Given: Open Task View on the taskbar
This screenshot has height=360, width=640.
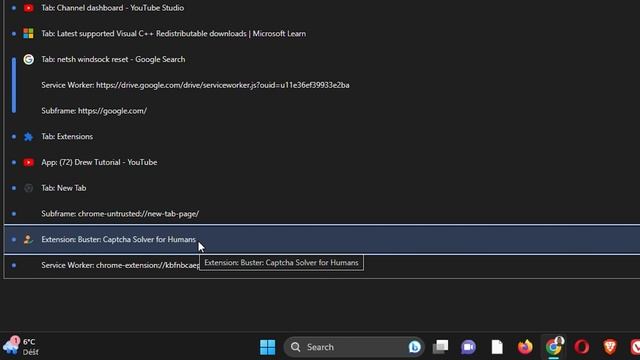Looking at the screenshot, I should pos(440,347).
